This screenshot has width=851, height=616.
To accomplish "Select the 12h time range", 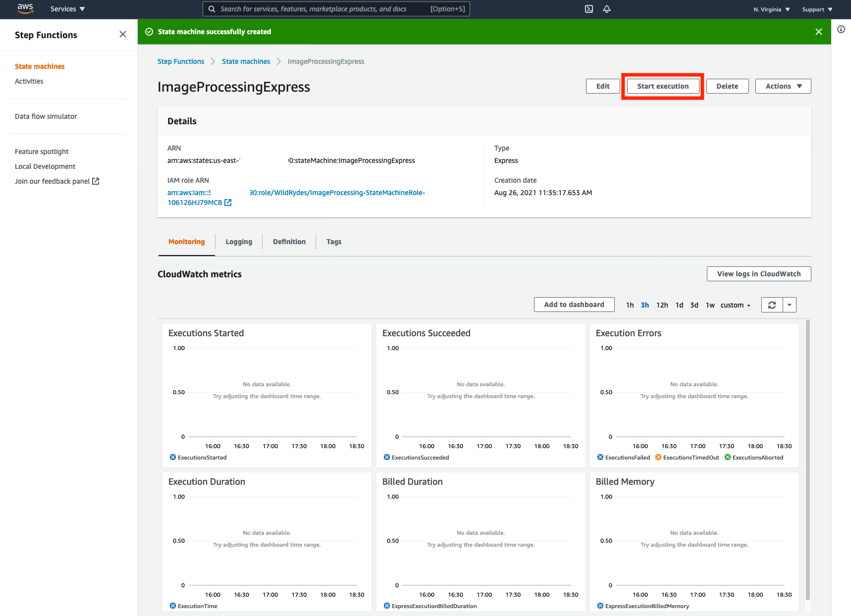I will (662, 305).
